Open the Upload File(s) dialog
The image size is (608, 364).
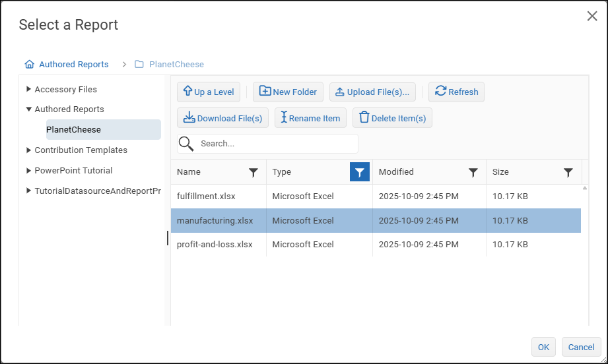[372, 92]
